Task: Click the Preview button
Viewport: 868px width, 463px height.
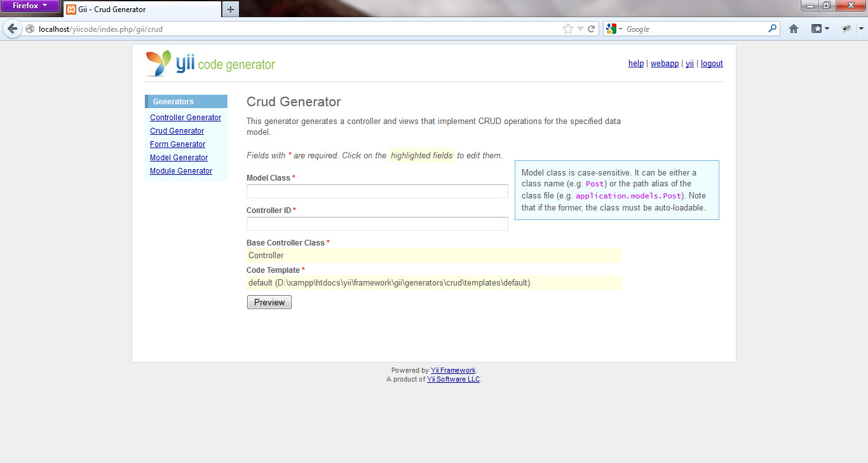Action: 269,302
